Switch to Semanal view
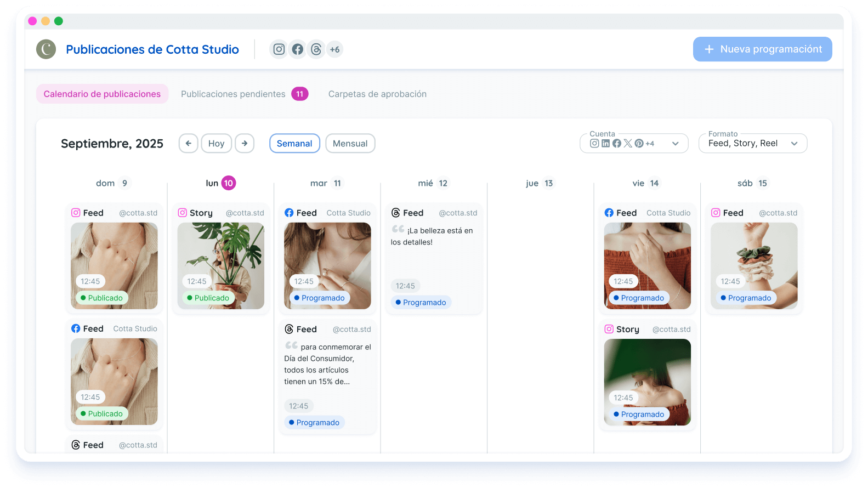The height and width of the screenshot is (488, 868). coord(294,144)
